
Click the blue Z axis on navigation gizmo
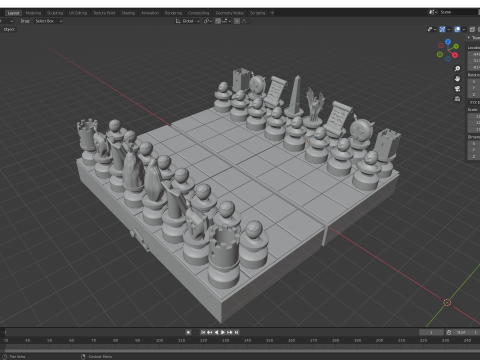point(448,42)
